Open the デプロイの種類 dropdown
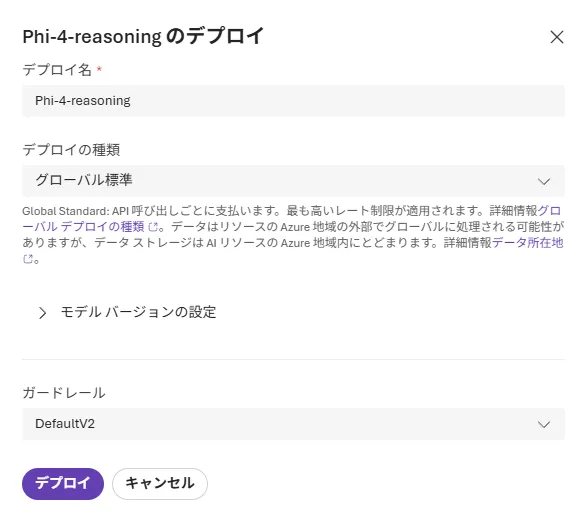583x519 pixels. click(x=293, y=181)
